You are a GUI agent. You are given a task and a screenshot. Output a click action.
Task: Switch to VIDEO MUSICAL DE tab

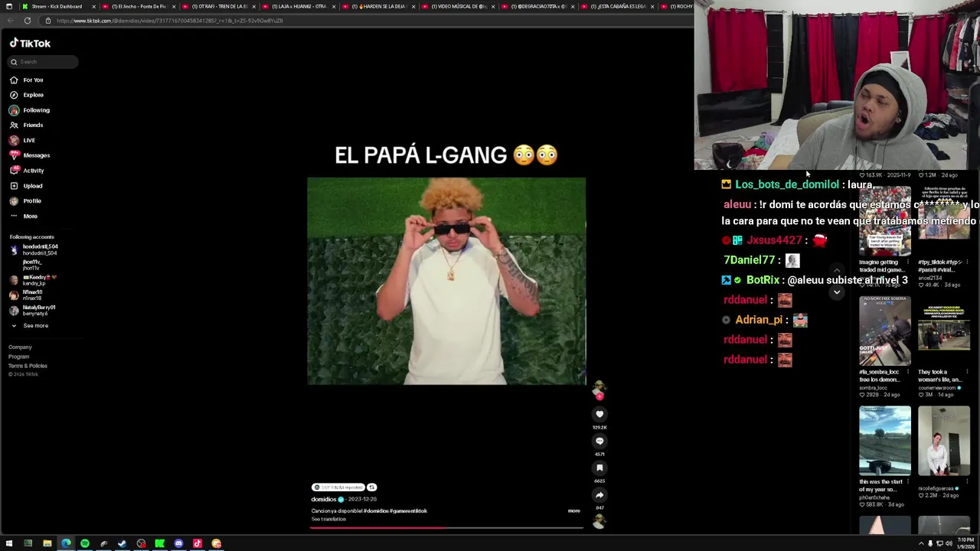pos(458,6)
